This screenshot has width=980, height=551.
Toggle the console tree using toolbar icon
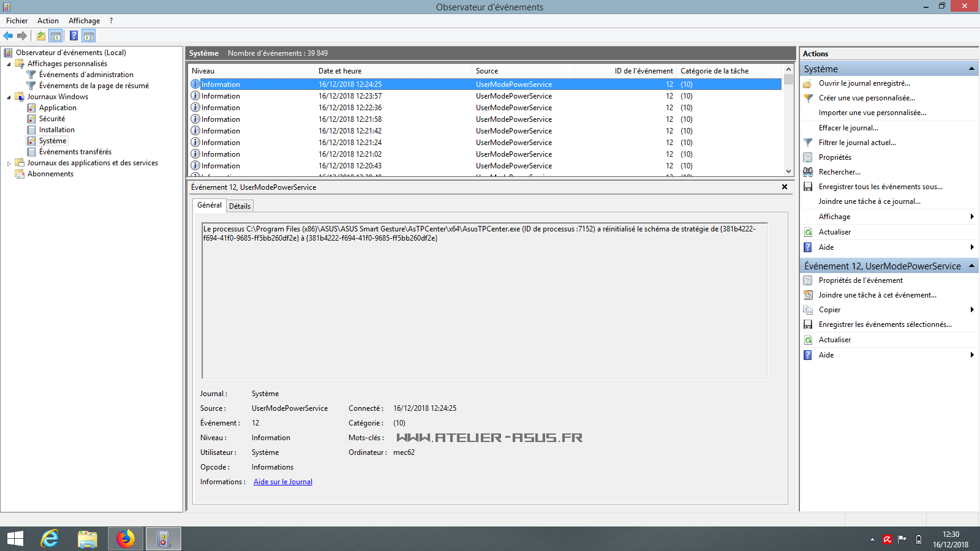pos(56,36)
